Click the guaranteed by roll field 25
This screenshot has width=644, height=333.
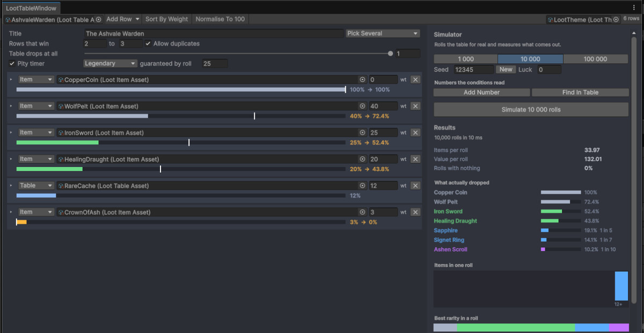pos(215,64)
